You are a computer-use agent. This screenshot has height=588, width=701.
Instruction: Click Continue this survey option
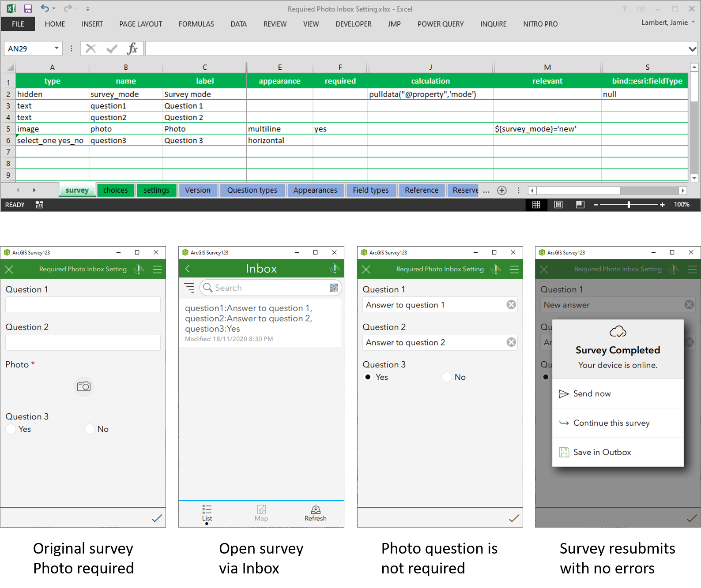[618, 423]
